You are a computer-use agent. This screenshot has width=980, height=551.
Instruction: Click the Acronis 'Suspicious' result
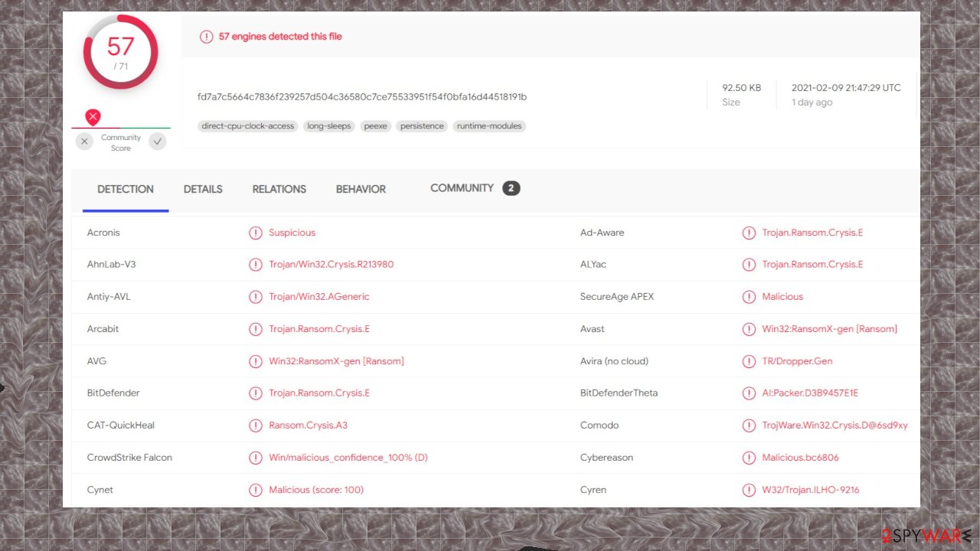pos(292,233)
